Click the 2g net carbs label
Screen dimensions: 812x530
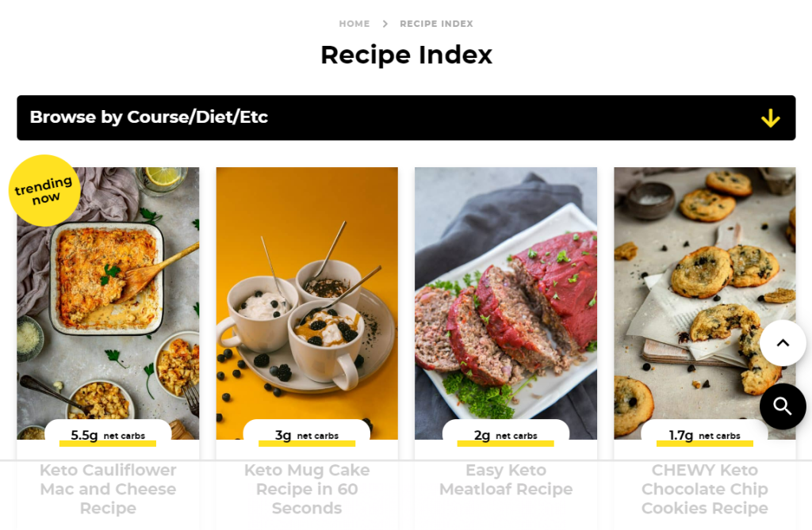(x=505, y=435)
